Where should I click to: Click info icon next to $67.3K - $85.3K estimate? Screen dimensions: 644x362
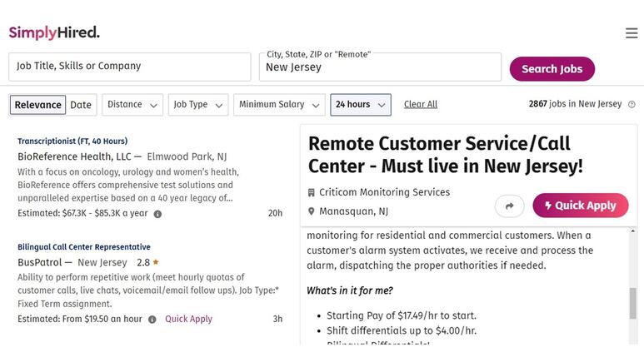point(157,214)
